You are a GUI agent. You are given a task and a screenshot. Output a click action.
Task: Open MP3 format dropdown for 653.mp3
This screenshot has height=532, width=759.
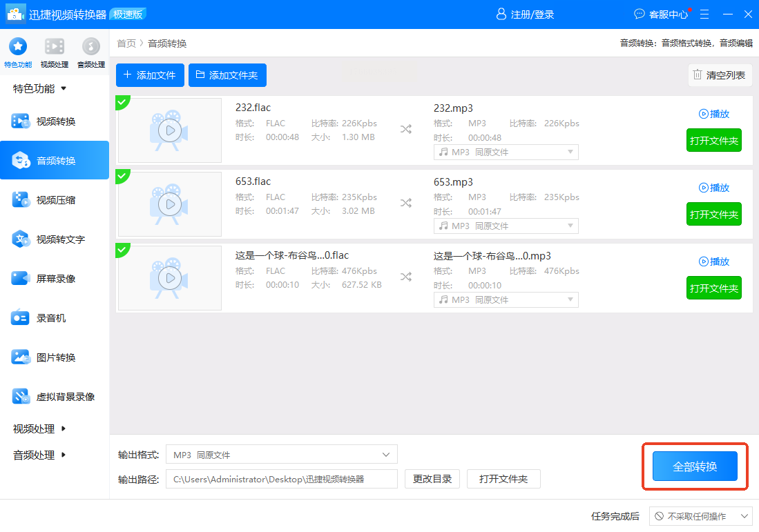pyautogui.click(x=506, y=226)
